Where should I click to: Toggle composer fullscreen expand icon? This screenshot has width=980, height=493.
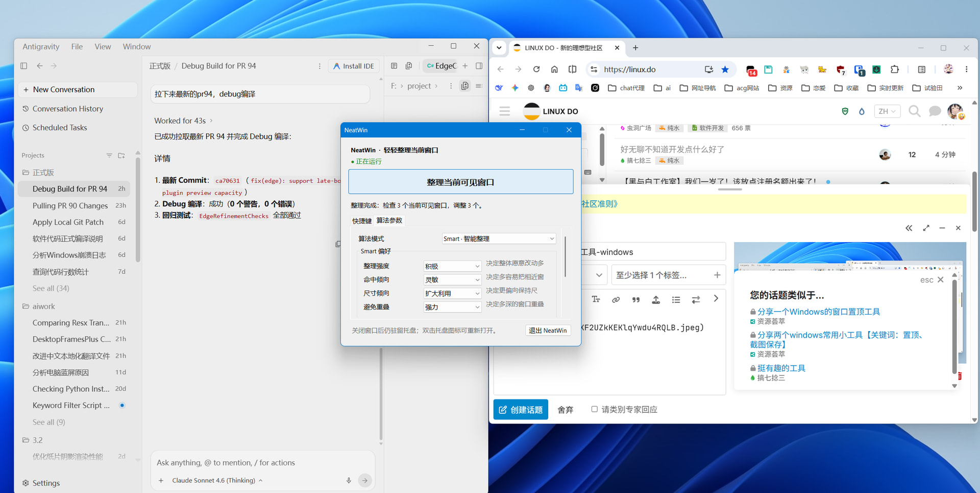(926, 228)
